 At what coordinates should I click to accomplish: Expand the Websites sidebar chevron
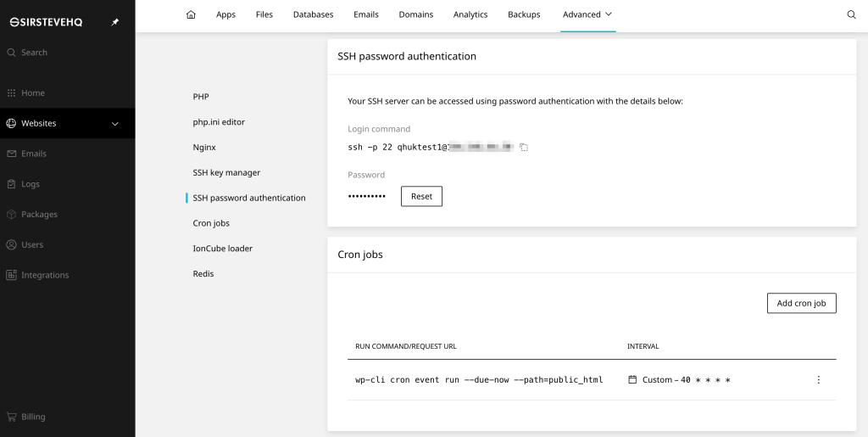[x=115, y=124]
